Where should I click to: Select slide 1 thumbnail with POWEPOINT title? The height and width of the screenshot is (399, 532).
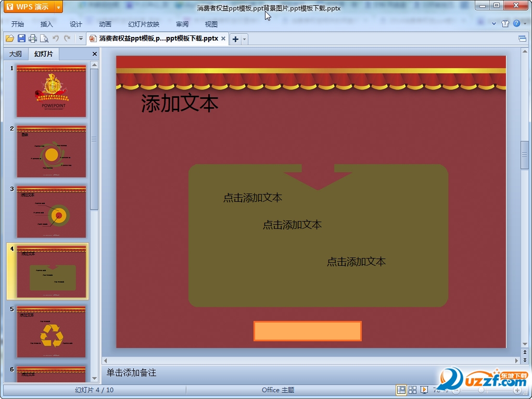pos(51,91)
